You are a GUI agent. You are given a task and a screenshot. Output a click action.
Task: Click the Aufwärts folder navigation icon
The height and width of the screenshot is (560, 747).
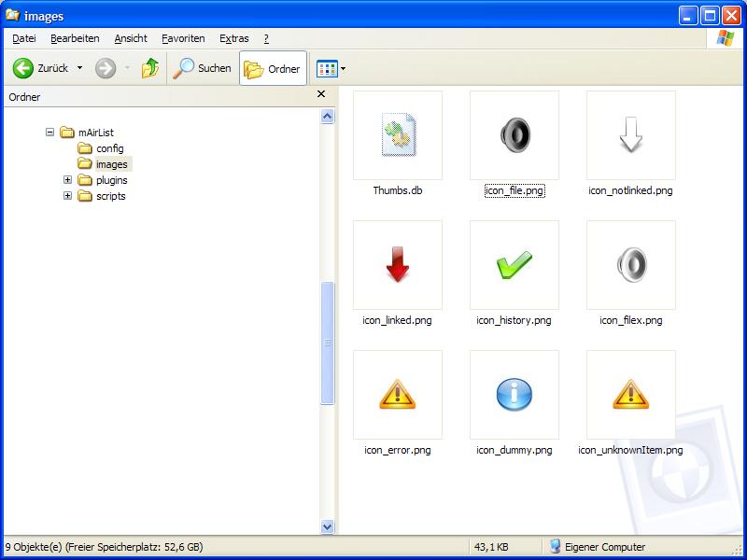click(x=149, y=67)
